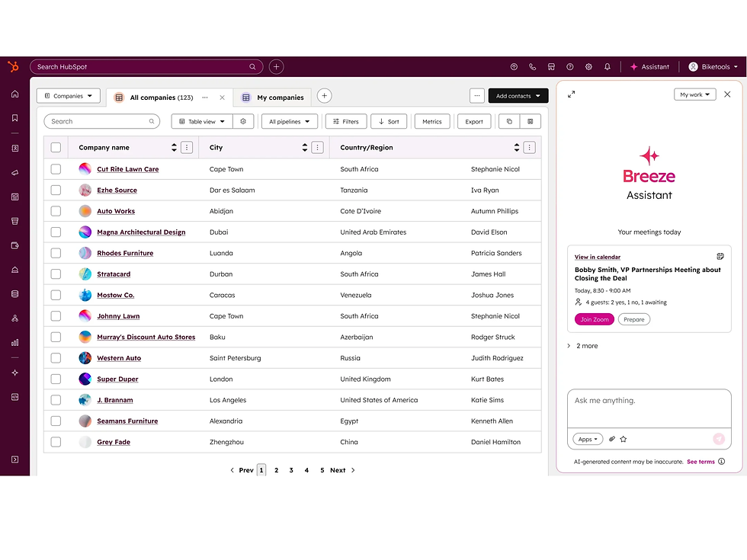Check the Ezhe Source row checkbox

(56, 190)
